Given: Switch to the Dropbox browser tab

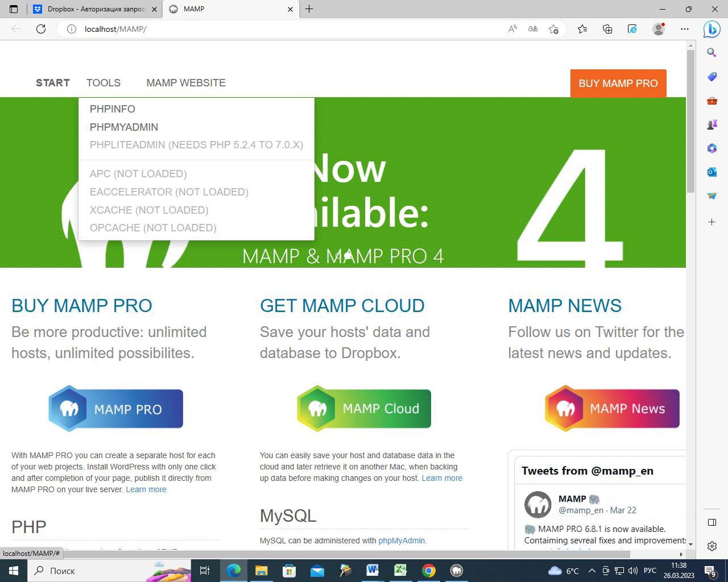Looking at the screenshot, I should [x=94, y=9].
